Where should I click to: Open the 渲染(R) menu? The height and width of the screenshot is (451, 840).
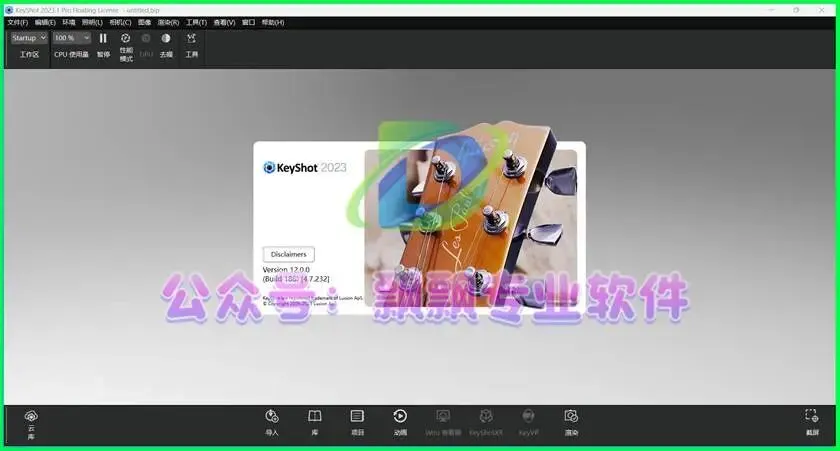click(x=168, y=22)
